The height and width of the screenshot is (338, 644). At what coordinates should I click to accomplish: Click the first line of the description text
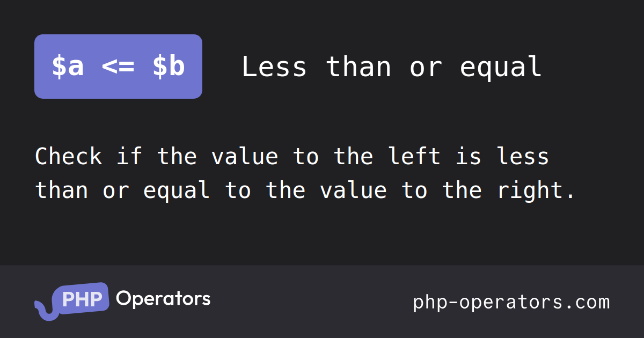(x=292, y=157)
